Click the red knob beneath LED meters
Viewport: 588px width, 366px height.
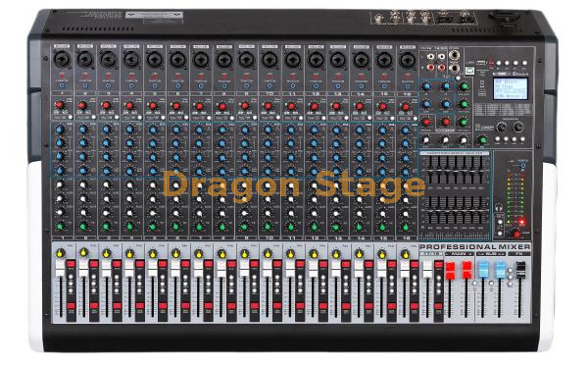(516, 235)
